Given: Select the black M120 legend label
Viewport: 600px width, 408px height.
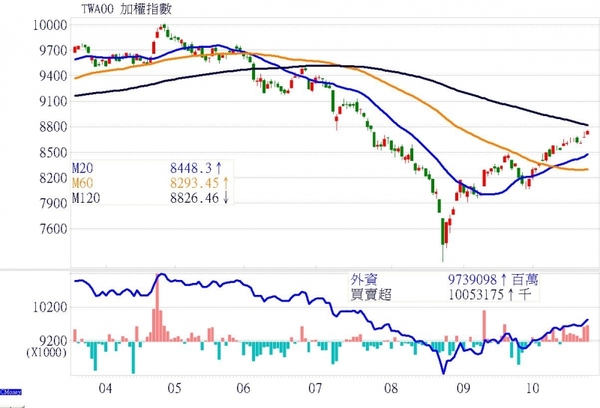Looking at the screenshot, I should (88, 198).
